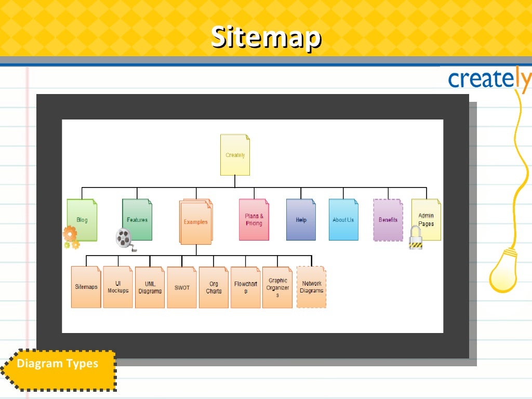
Task: Click the creately logo
Action: coord(489,79)
